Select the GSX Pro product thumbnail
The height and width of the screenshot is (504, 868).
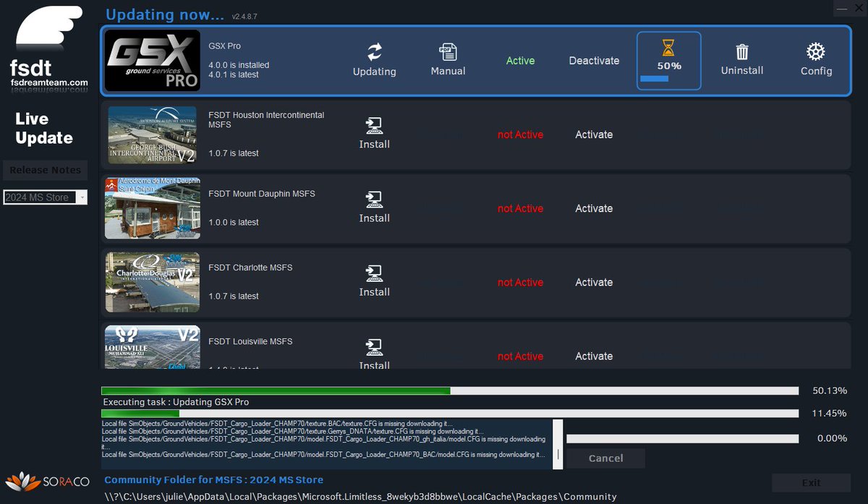point(152,61)
